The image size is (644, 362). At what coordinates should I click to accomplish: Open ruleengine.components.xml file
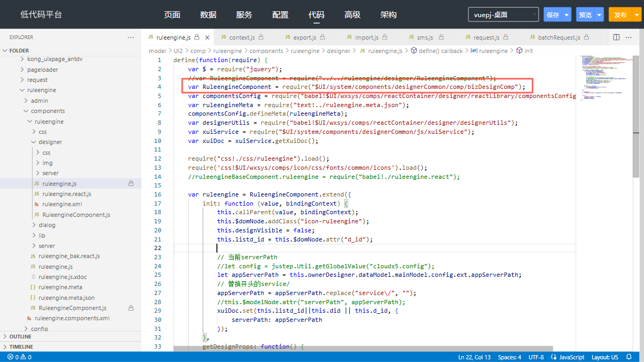pos(71,318)
